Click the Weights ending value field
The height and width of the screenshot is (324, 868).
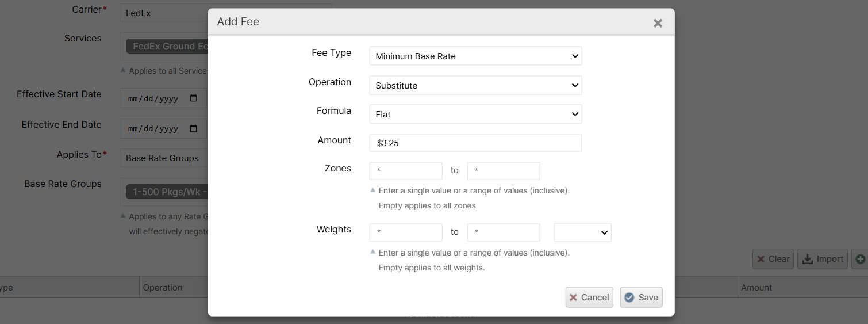[504, 232]
